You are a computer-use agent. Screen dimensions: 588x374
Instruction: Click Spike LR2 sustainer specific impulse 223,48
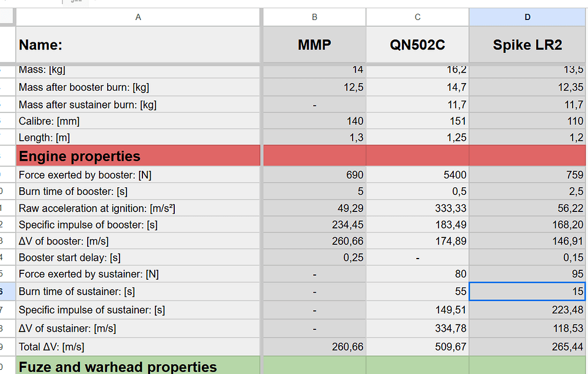click(527, 310)
